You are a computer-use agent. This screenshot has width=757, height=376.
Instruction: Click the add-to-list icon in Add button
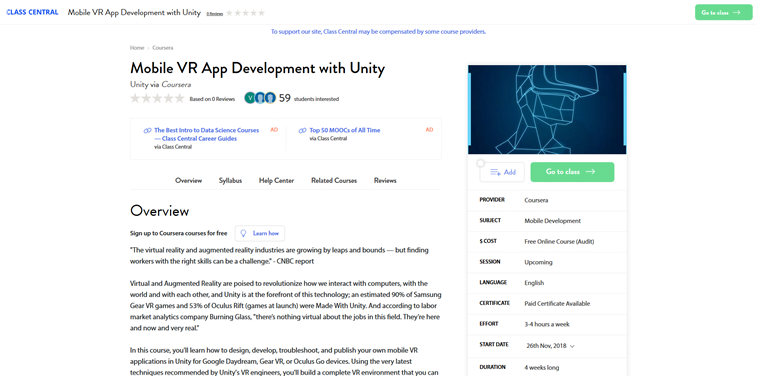[x=495, y=172]
